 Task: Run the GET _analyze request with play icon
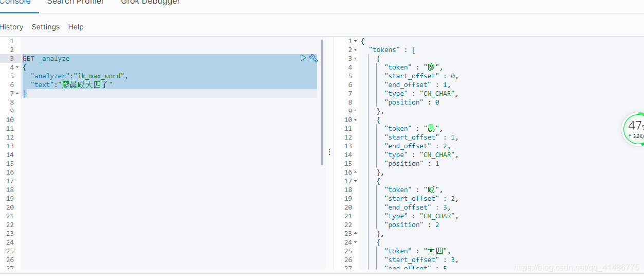pos(303,58)
